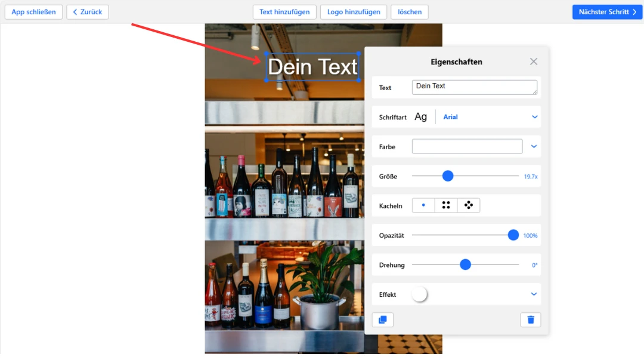Select single-dot tiling option
The height and width of the screenshot is (360, 644).
tap(423, 205)
